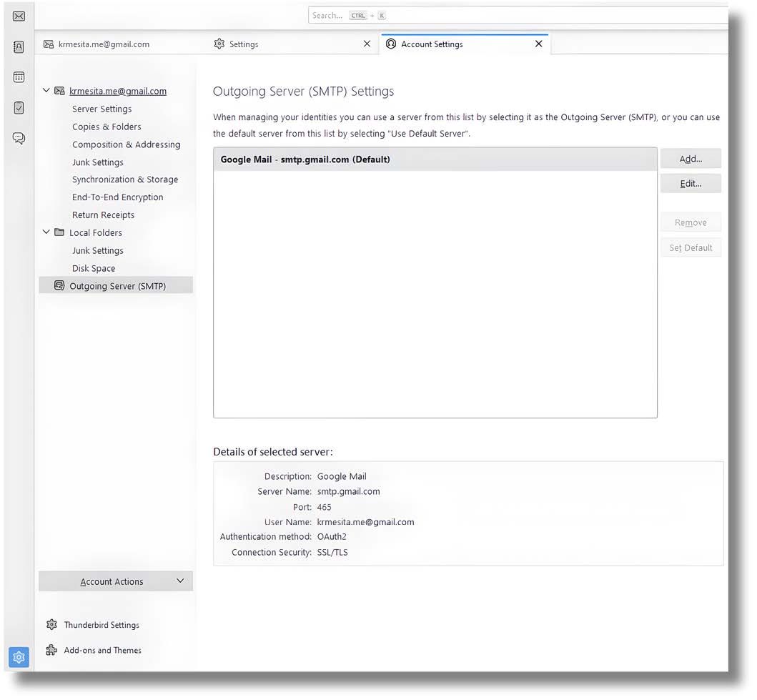Click the Edit button for the selected server

coord(690,183)
